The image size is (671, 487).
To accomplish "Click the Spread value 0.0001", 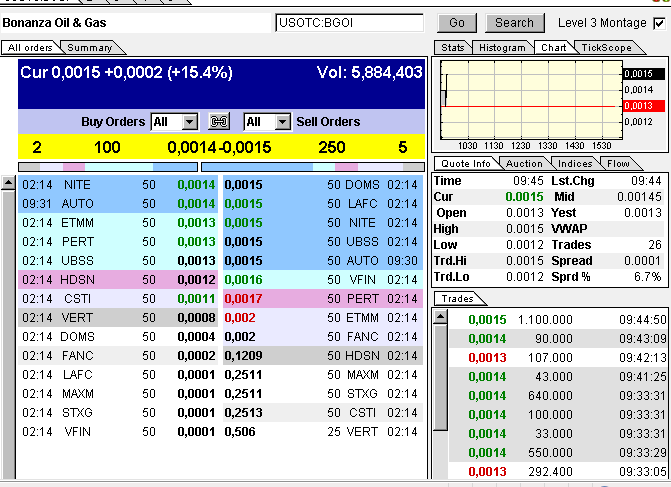I will pos(642,261).
